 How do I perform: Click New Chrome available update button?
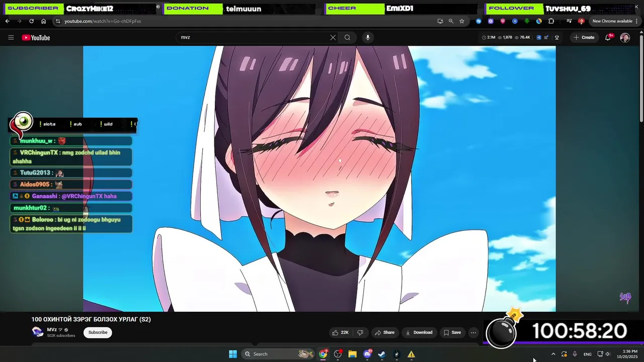coord(612,21)
